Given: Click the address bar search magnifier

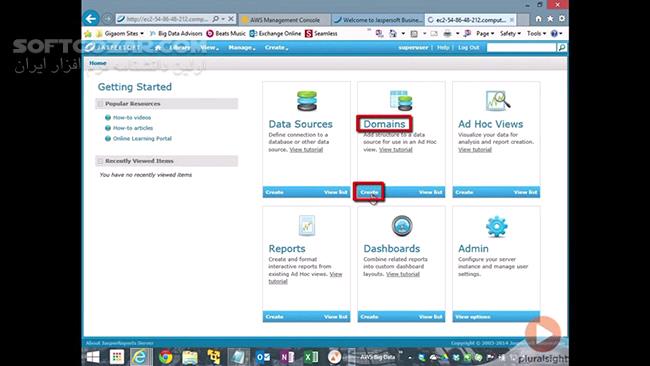Looking at the screenshot, I should click(x=216, y=19).
